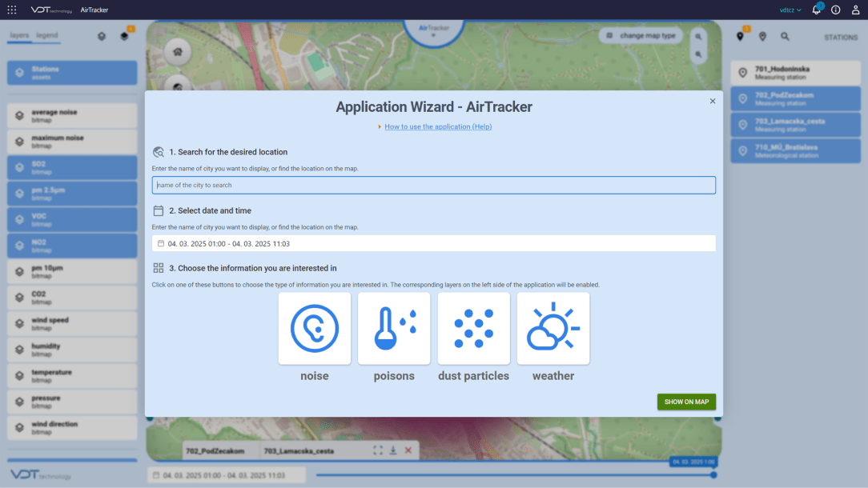Click the timeline slider handle
868x488 pixels.
(x=713, y=474)
